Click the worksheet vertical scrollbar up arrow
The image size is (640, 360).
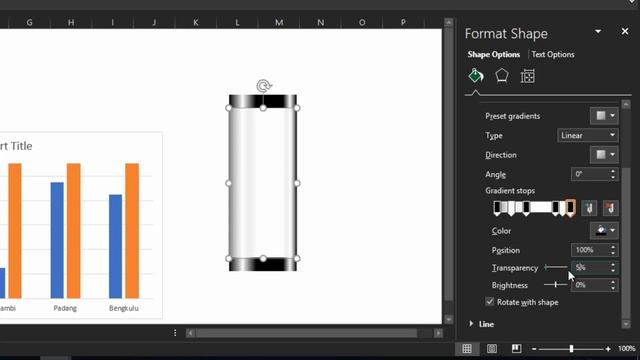pos(449,22)
